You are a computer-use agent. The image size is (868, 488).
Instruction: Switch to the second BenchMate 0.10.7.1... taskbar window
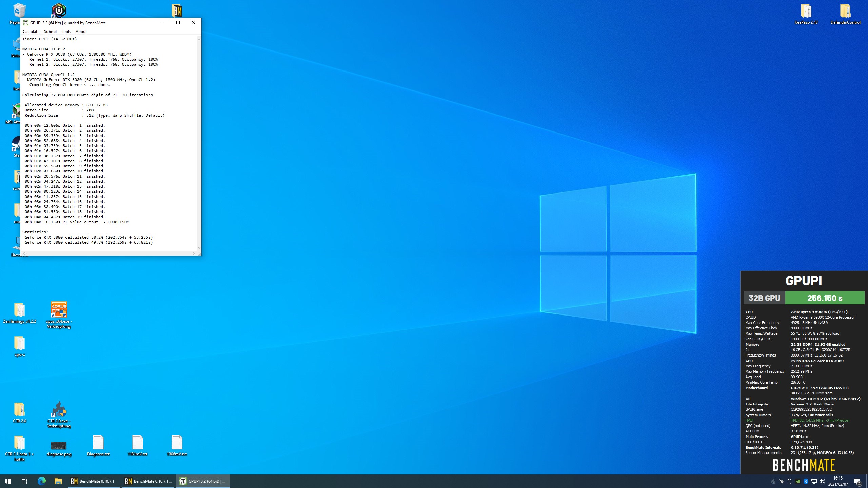pos(148,481)
